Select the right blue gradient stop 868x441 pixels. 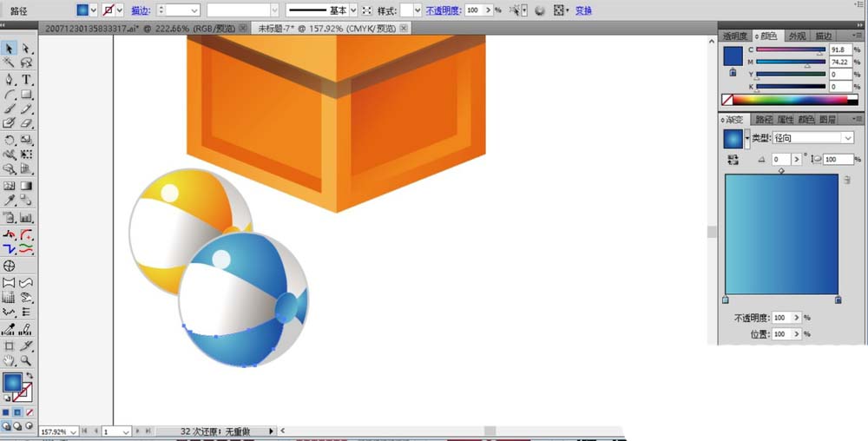click(838, 299)
